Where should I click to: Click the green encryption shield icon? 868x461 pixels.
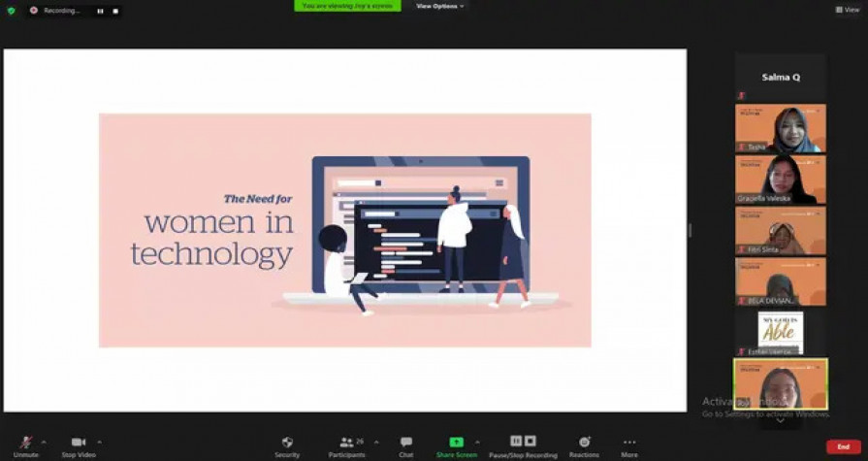(11, 11)
